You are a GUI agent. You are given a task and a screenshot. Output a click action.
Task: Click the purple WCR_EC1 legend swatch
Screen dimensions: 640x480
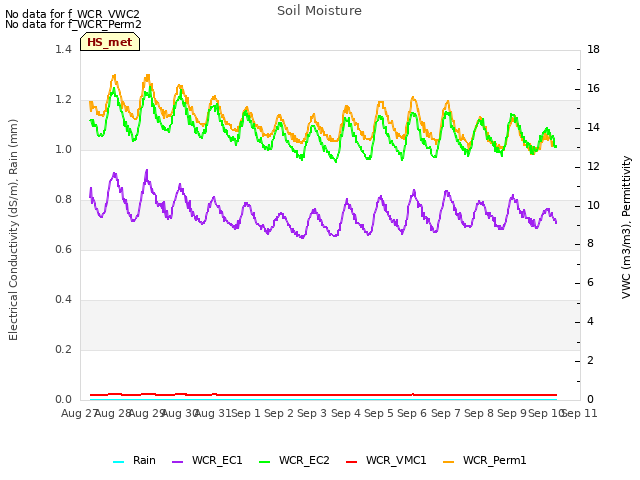coord(178,462)
